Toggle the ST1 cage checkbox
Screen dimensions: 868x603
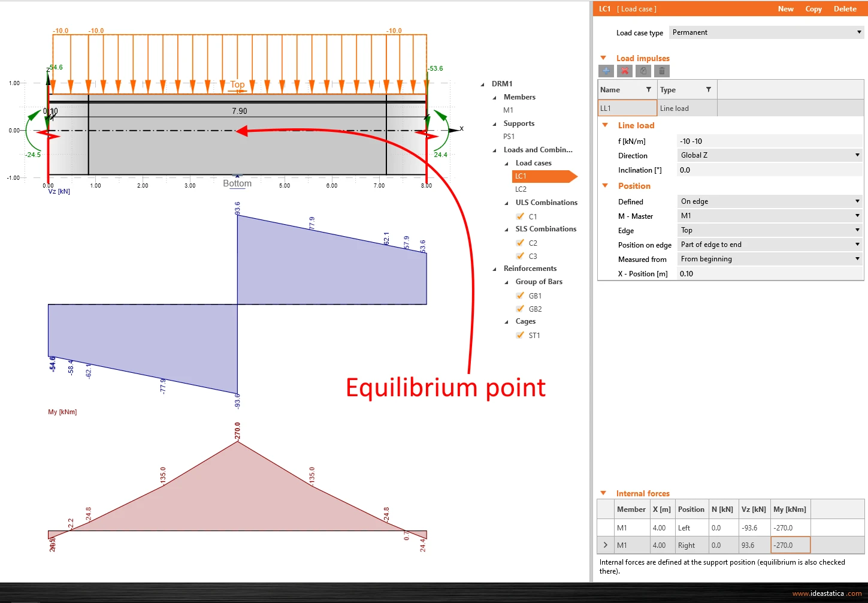tap(520, 335)
